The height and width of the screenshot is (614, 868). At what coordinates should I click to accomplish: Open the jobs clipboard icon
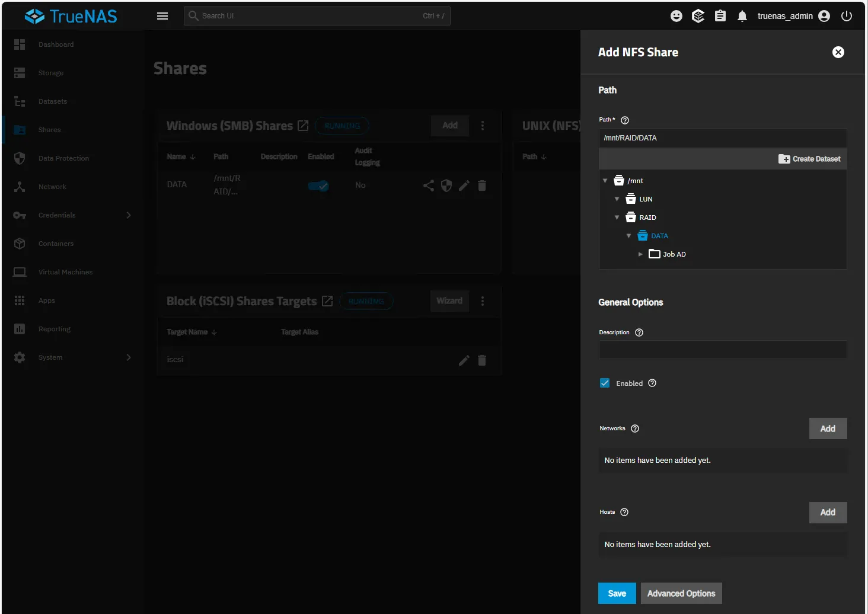(x=720, y=16)
